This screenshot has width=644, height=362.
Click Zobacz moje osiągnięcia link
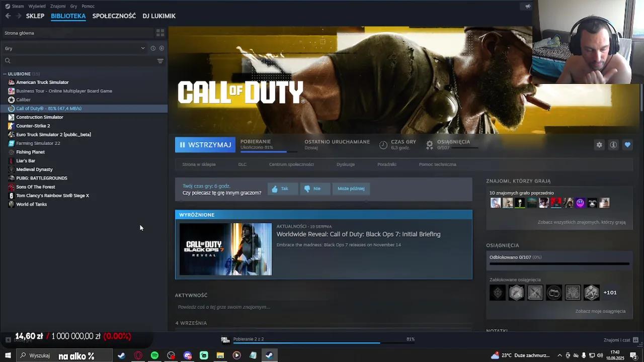click(x=600, y=311)
